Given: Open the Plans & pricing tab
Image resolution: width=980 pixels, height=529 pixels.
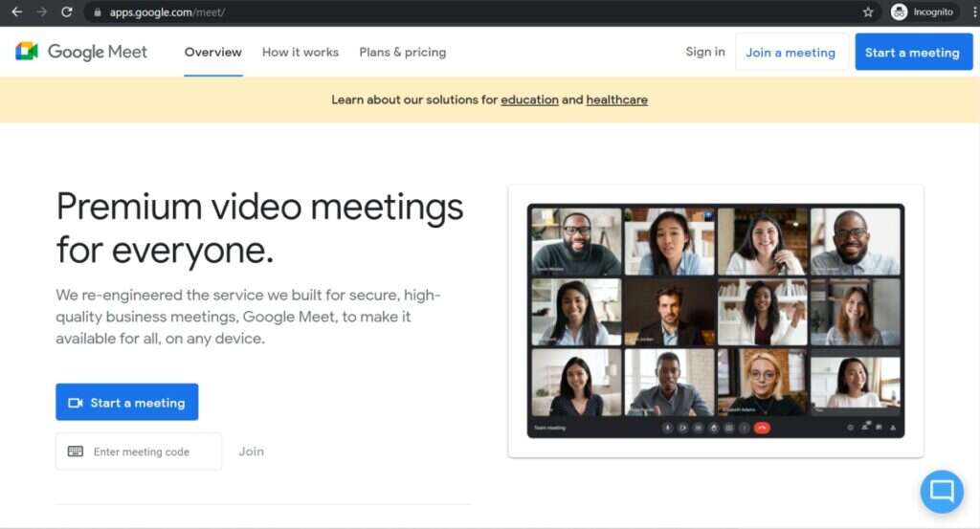Looking at the screenshot, I should pyautogui.click(x=403, y=53).
